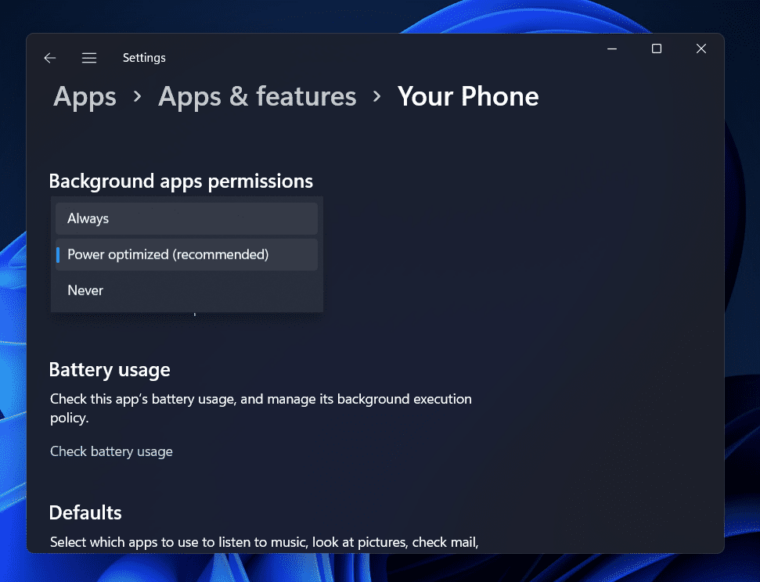Go back with the arrow icon
This screenshot has width=760, height=582.
pyautogui.click(x=50, y=58)
